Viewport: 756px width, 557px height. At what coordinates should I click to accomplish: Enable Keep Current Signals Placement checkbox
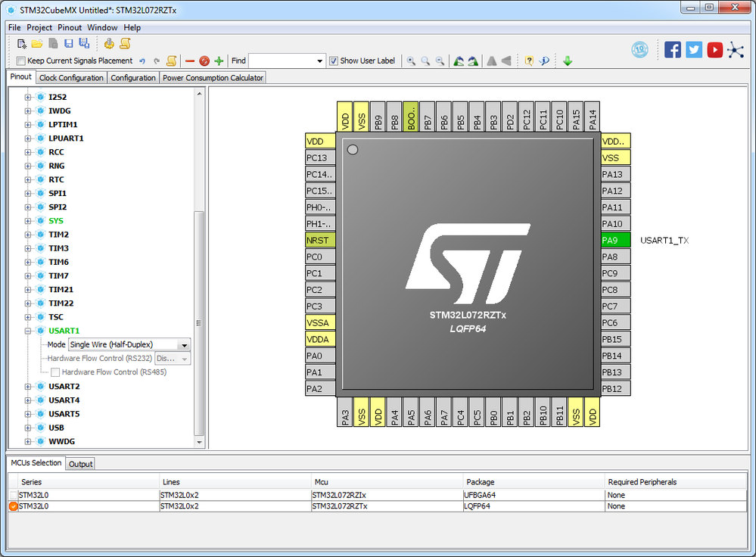pos(20,61)
